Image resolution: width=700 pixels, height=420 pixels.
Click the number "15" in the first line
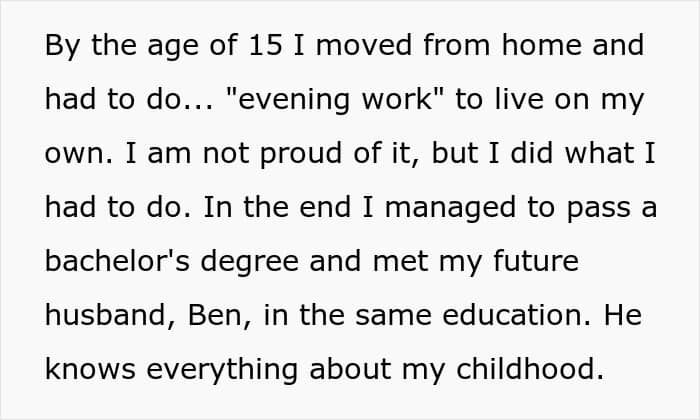click(x=266, y=45)
